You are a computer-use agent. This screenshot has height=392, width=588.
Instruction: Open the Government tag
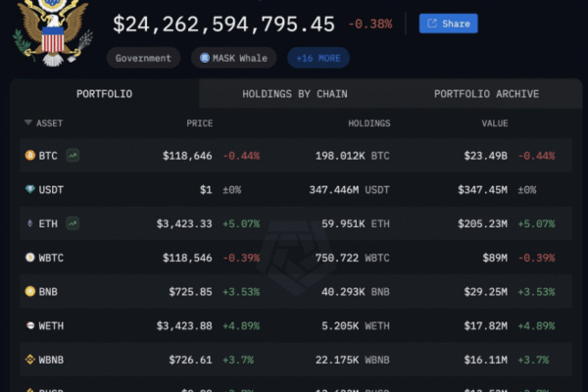(x=143, y=58)
